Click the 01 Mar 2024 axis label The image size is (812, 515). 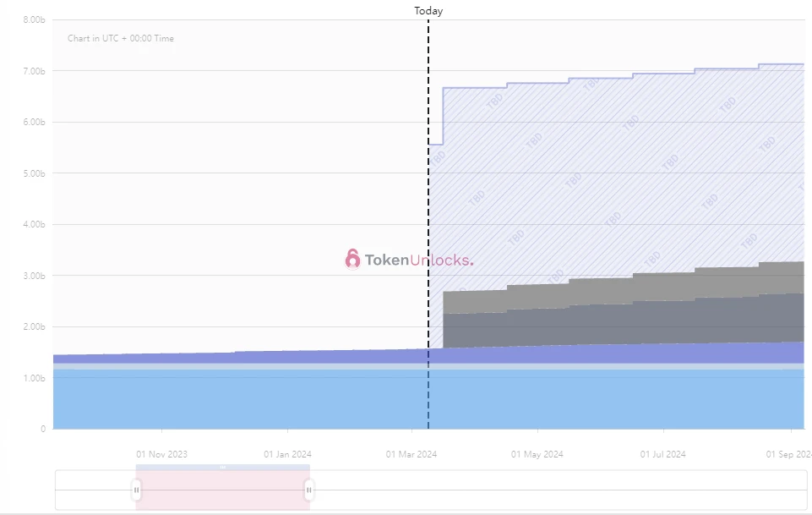(x=411, y=454)
